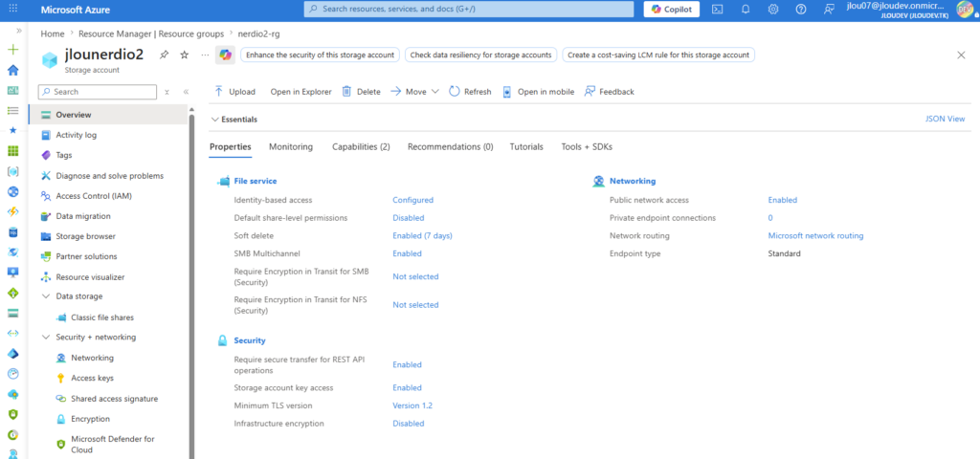Click Create a cost-saving LCM rule suggestion
The image size is (980, 459).
[658, 55]
